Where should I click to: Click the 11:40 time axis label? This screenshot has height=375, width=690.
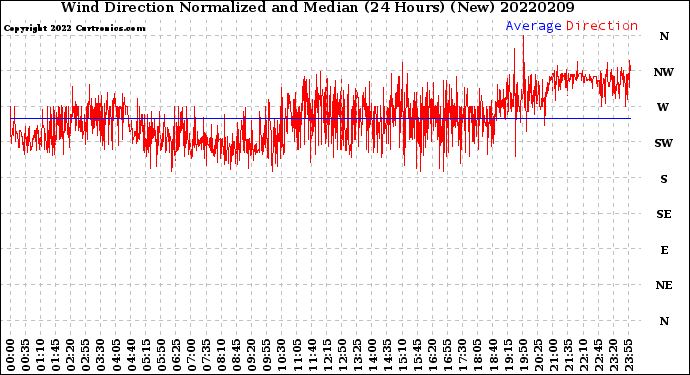point(312,355)
